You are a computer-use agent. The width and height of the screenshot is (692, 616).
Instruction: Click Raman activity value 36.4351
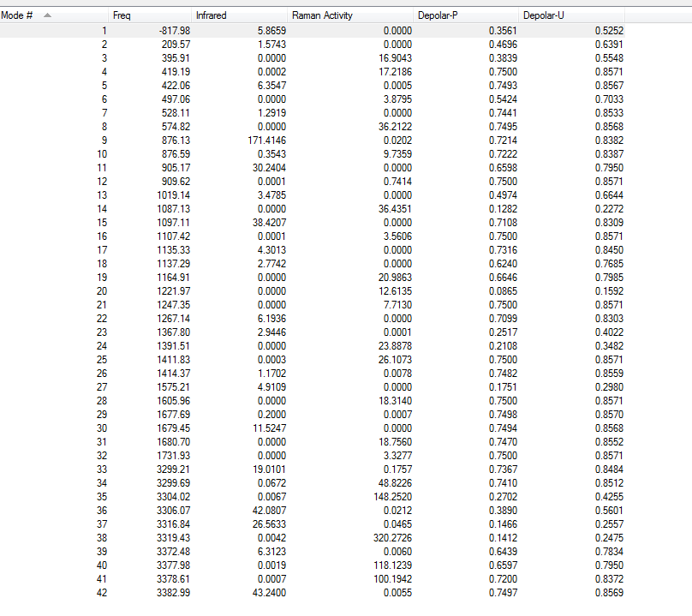pos(395,208)
